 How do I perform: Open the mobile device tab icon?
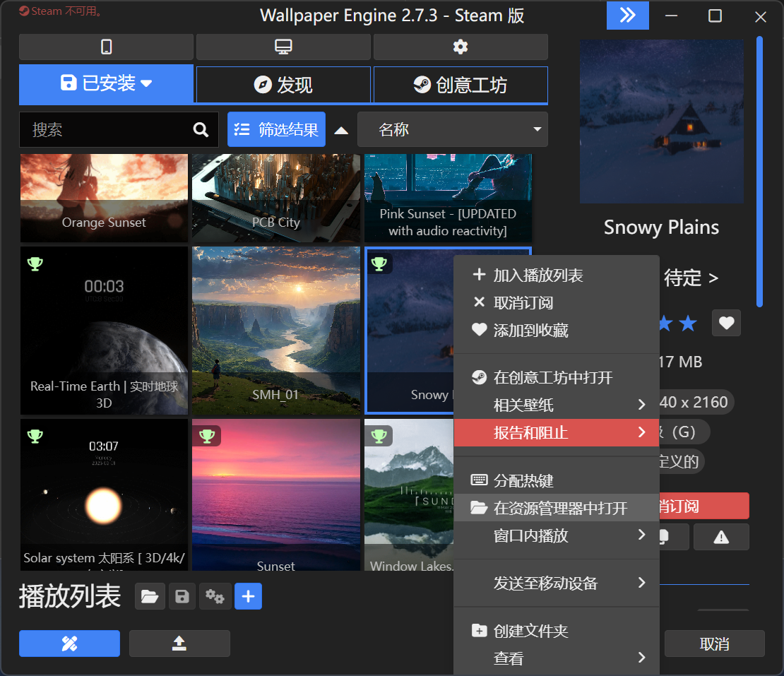pos(106,47)
